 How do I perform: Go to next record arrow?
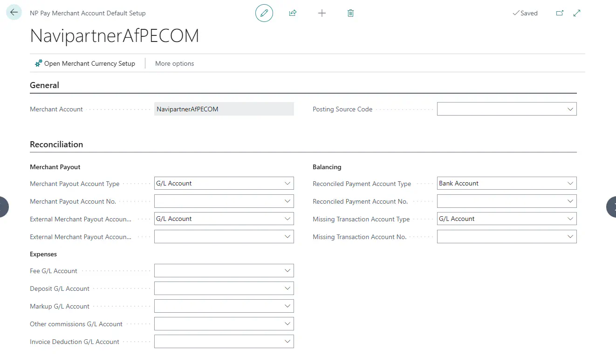coord(611,206)
